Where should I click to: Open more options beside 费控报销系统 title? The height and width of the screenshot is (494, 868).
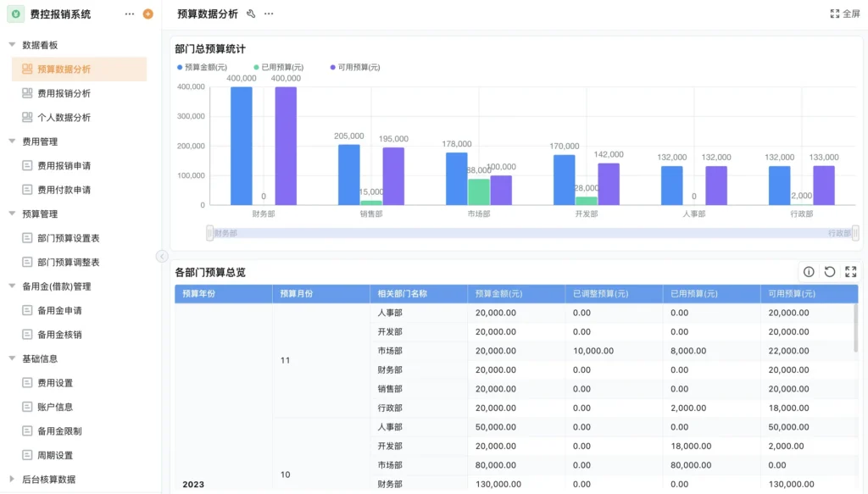[130, 14]
